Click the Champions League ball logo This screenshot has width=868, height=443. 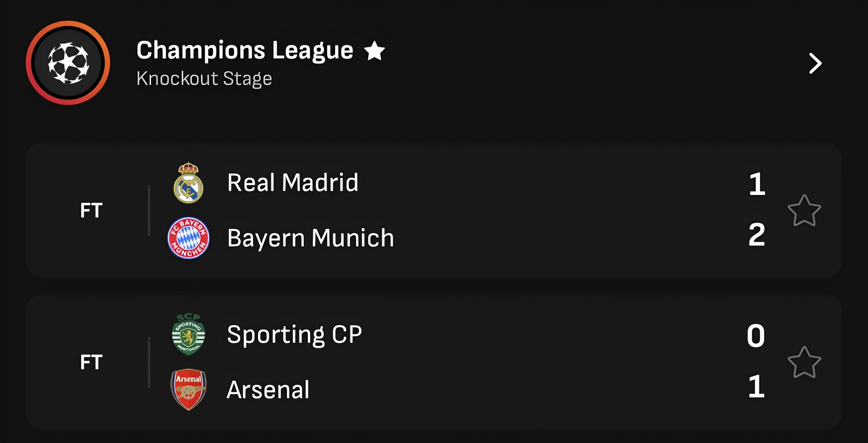click(68, 63)
